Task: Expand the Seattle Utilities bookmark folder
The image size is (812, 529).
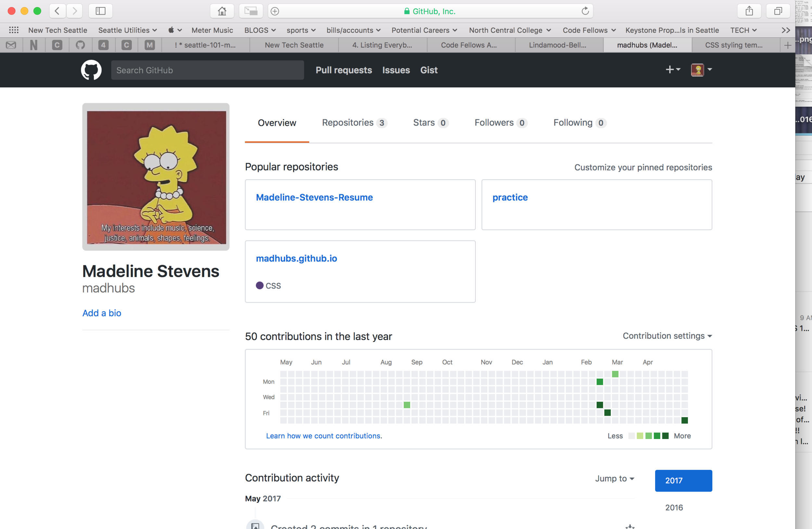Action: (128, 30)
